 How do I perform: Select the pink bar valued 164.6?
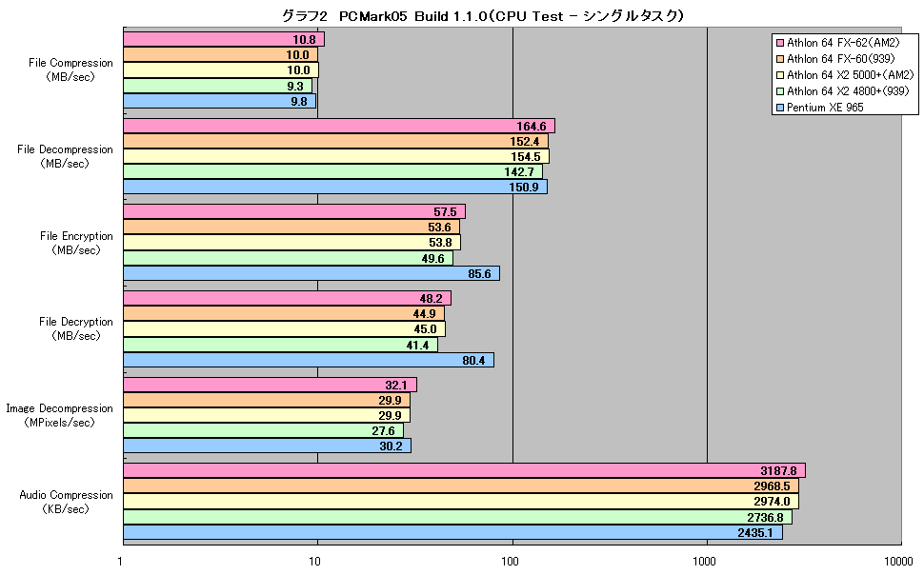[x=339, y=126]
